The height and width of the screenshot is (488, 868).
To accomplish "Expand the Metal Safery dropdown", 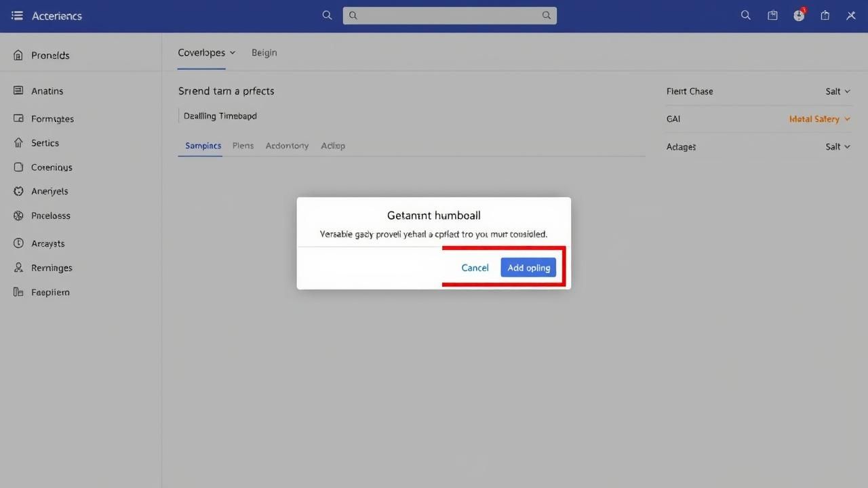I will pyautogui.click(x=819, y=119).
